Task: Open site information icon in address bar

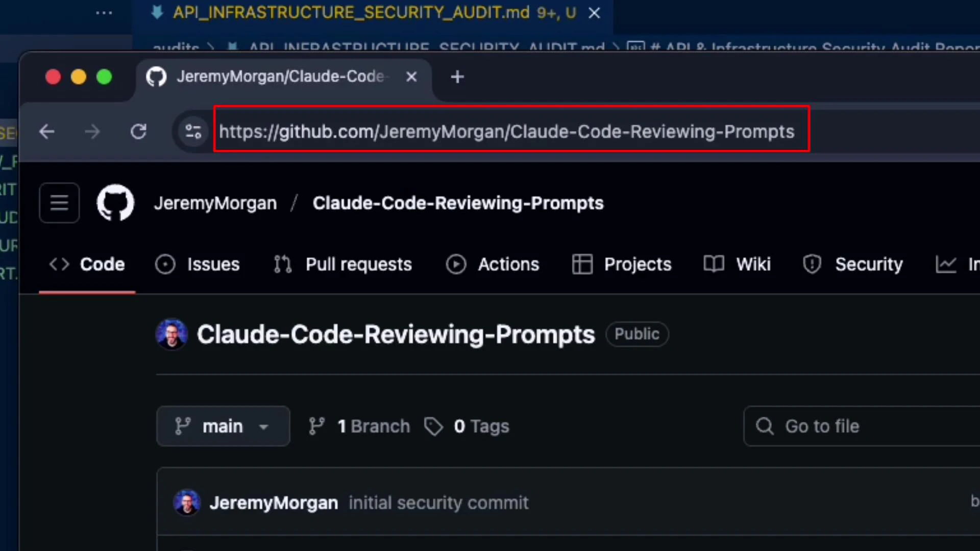Action: [193, 132]
